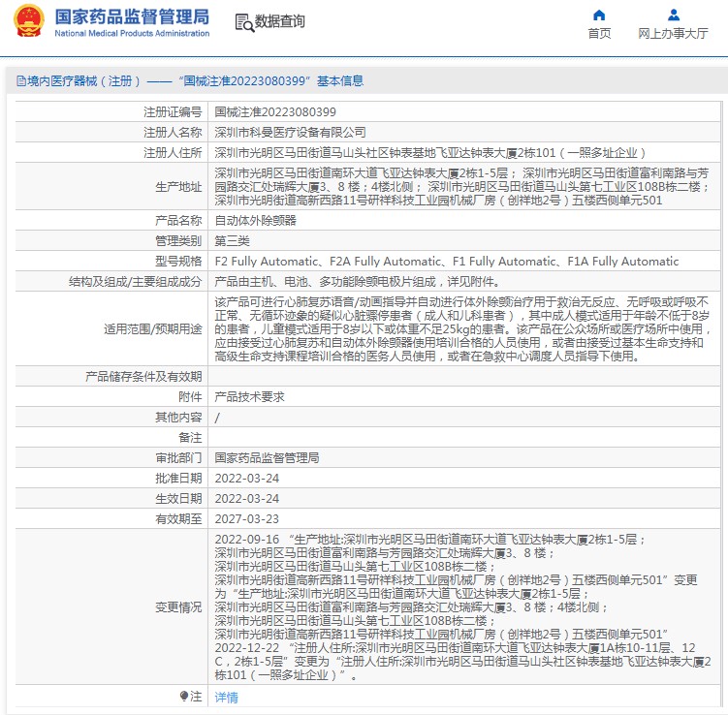
Task: Select product name 自动体外除颤器
Action: click(255, 220)
